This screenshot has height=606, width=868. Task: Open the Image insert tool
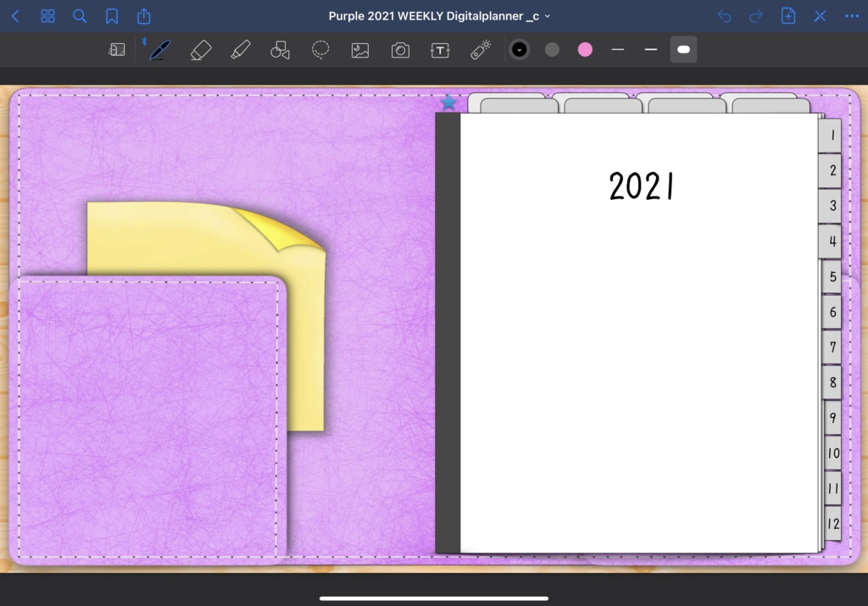[x=360, y=50]
